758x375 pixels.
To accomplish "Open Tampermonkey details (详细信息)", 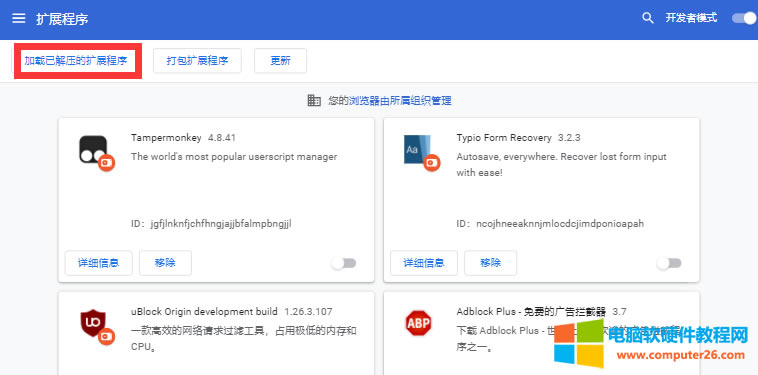I will click(x=99, y=263).
